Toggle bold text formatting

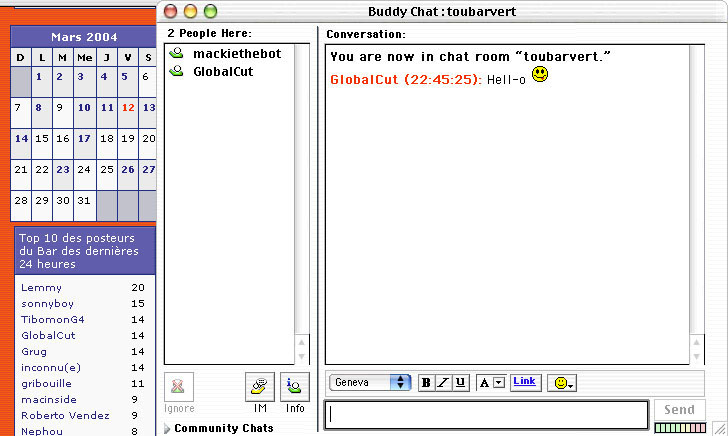[x=426, y=383]
